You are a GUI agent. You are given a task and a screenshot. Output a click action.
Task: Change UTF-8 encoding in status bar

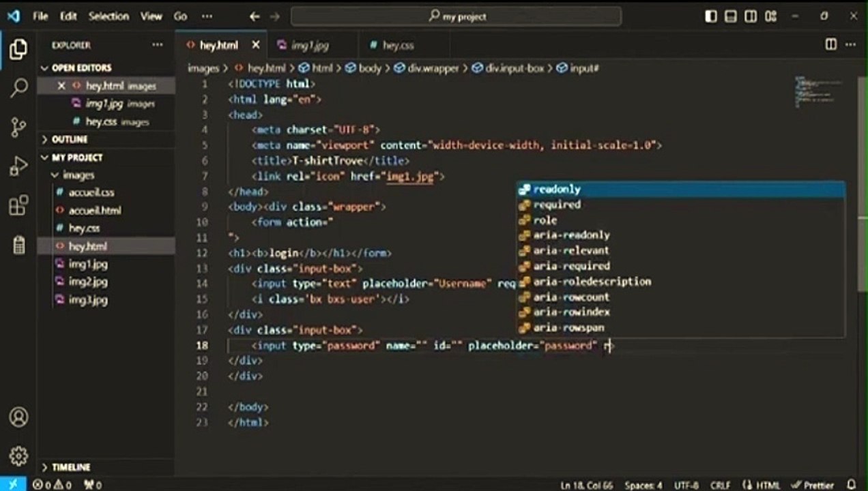(686, 485)
